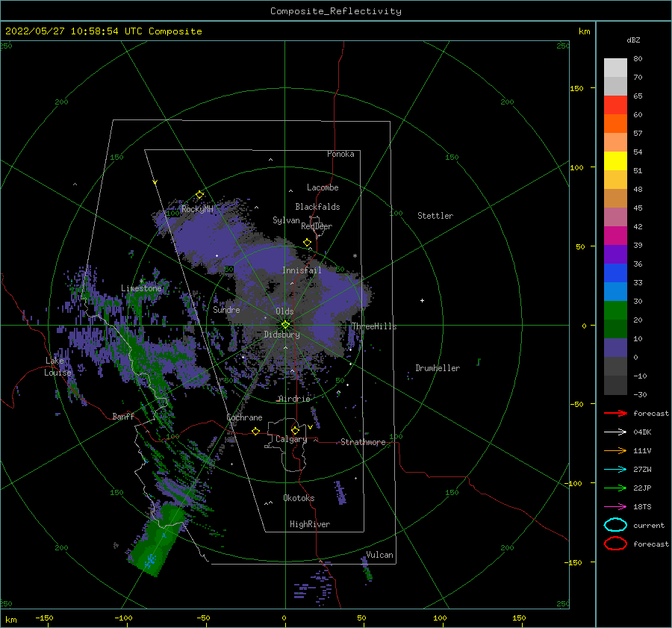Select the blue swatch between 36 and 33 dBZ
The image size is (672, 628).
pyautogui.click(x=615, y=273)
